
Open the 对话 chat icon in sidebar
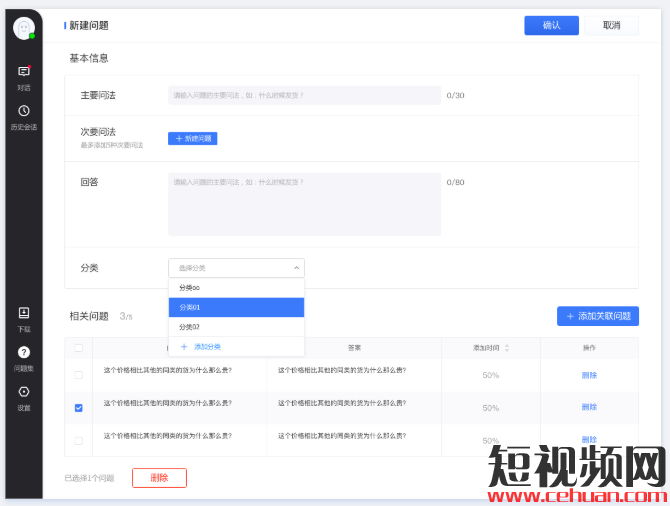pos(24,72)
